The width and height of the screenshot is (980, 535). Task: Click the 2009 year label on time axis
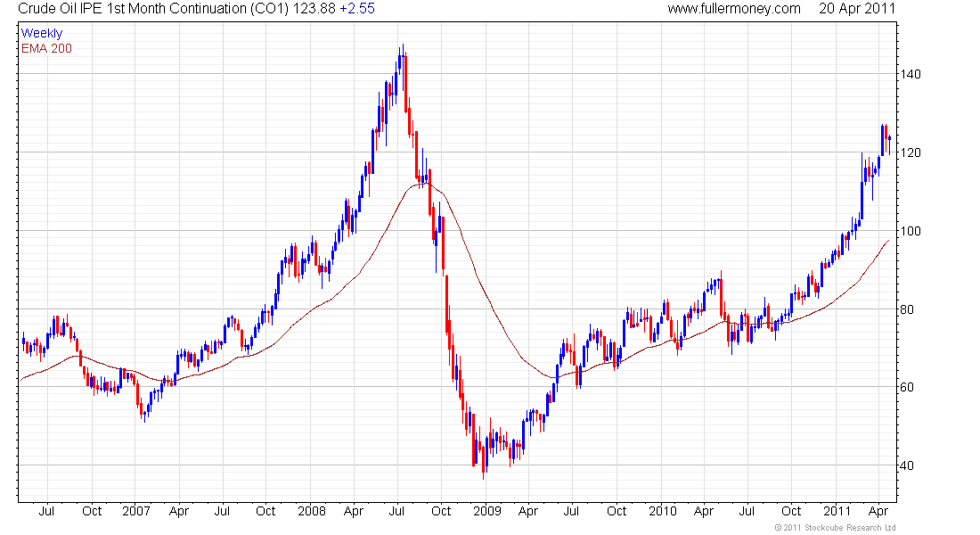pyautogui.click(x=487, y=511)
